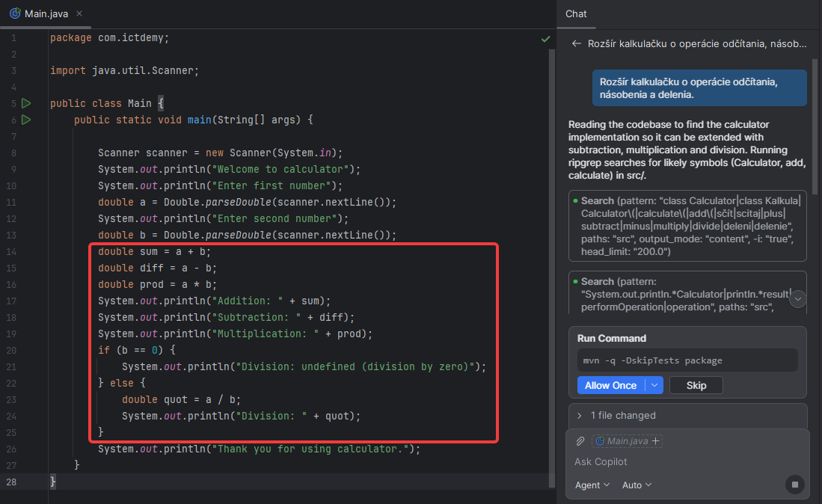Click Allow Once for the mvn command
822x504 pixels.
[611, 385]
